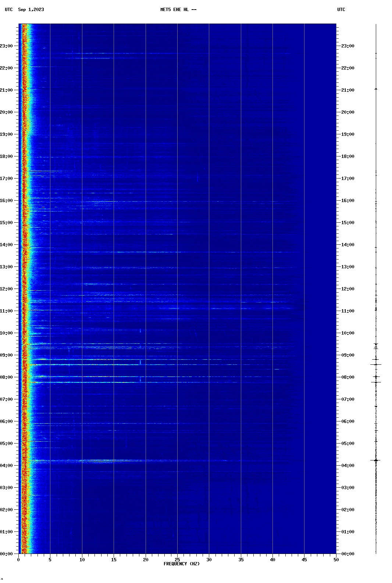Click the 'MET5 EHE HL --' station title

tap(178, 10)
